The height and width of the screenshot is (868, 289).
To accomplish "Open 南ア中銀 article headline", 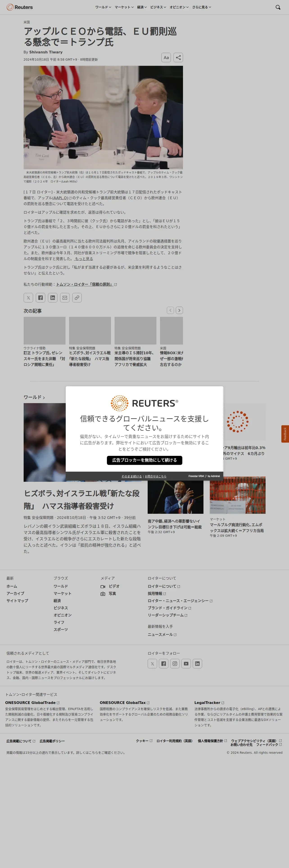I will pos(175,524).
